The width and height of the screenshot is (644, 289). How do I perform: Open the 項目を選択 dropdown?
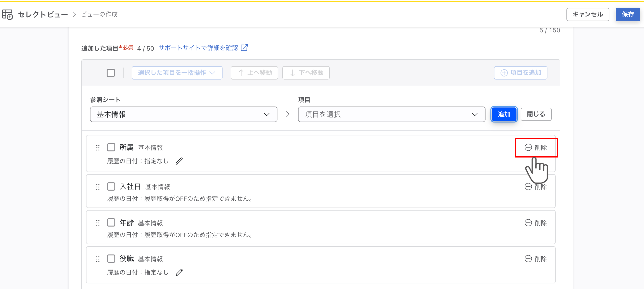(x=392, y=114)
